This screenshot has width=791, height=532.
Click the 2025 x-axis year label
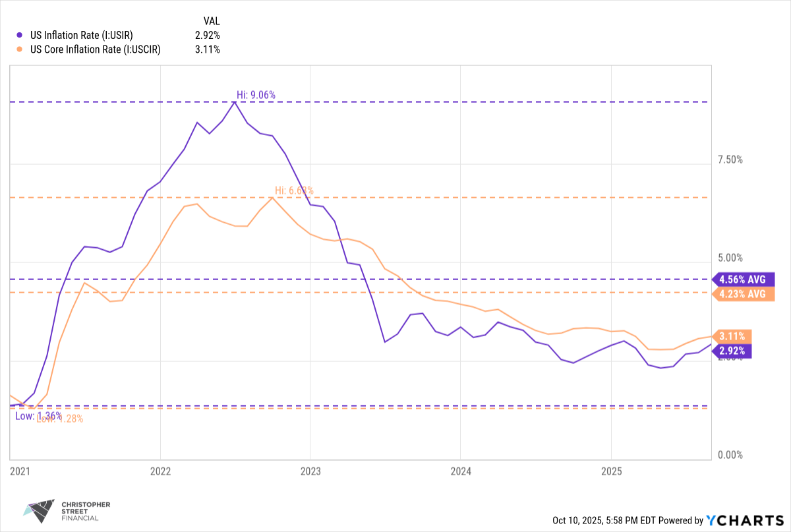tap(610, 472)
